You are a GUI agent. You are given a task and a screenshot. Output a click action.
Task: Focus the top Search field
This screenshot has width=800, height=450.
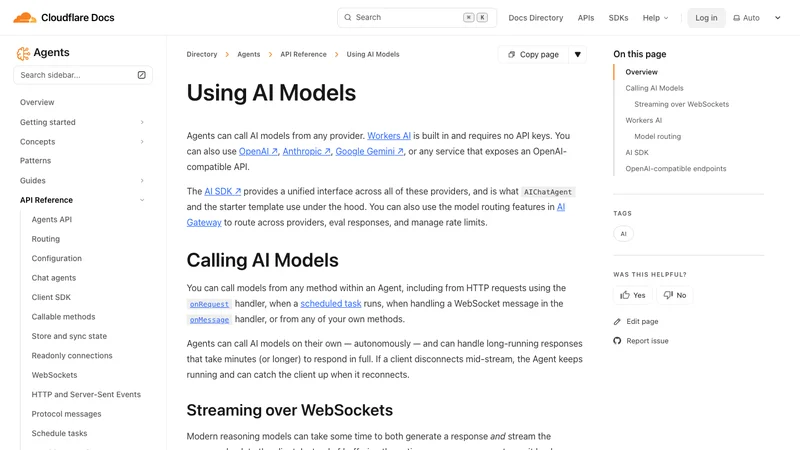417,17
